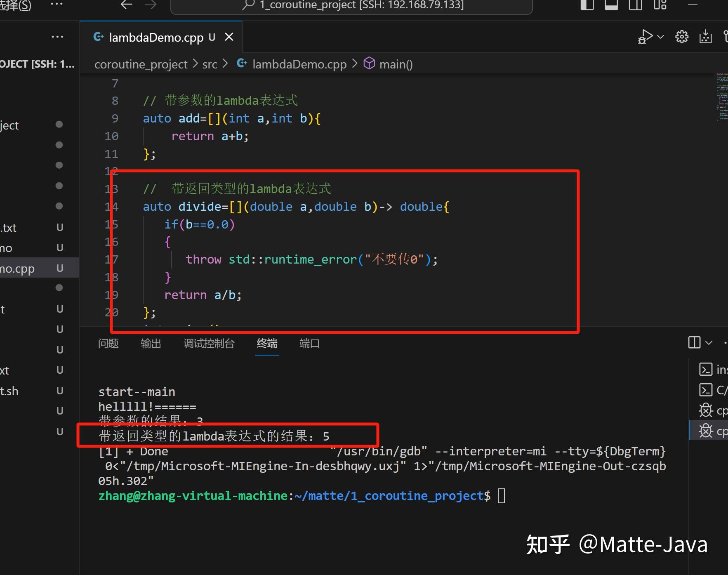Image resolution: width=728 pixels, height=575 pixels.
Task: Open the run options dropdown chevron
Action: (662, 36)
